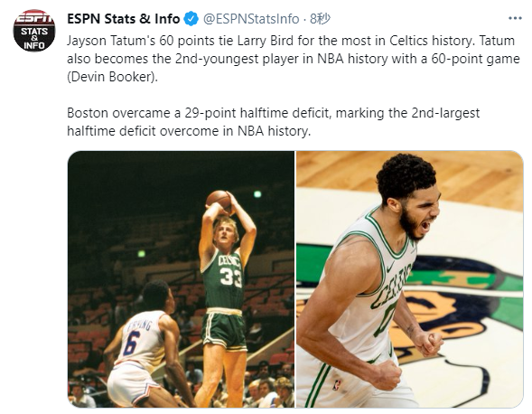Click the ESPN Stats & Info profile avatar
The image size is (532, 414).
pyautogui.click(x=34, y=31)
